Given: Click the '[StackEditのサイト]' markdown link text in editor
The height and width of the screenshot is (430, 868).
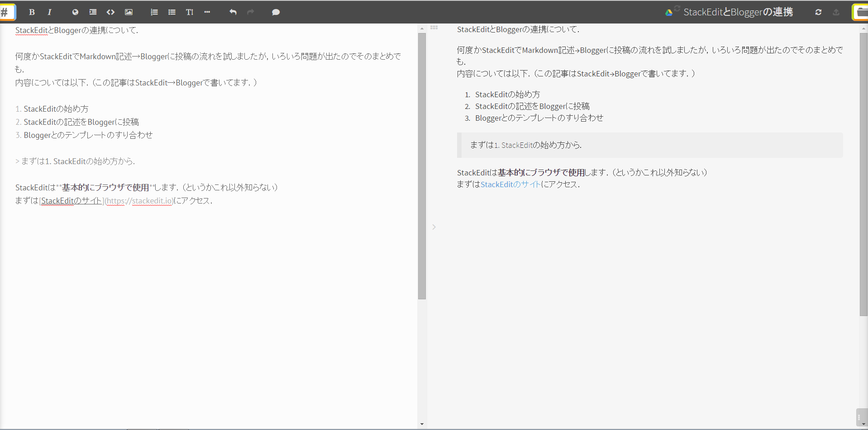Looking at the screenshot, I should pyautogui.click(x=72, y=201).
